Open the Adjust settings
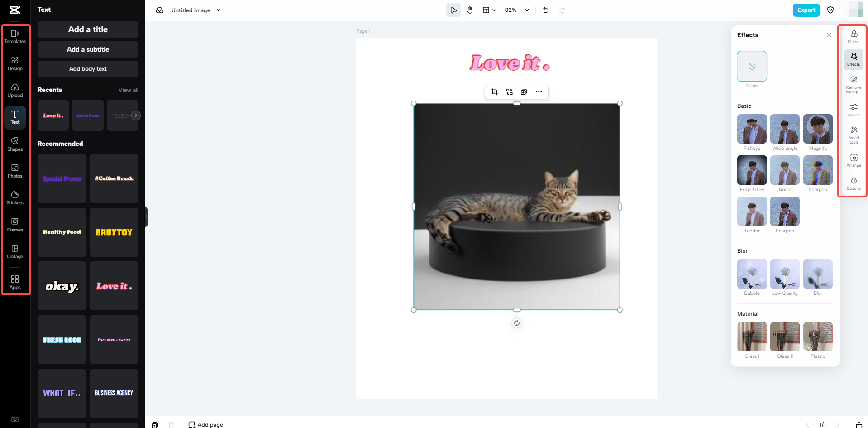The width and height of the screenshot is (868, 428). coord(854,110)
